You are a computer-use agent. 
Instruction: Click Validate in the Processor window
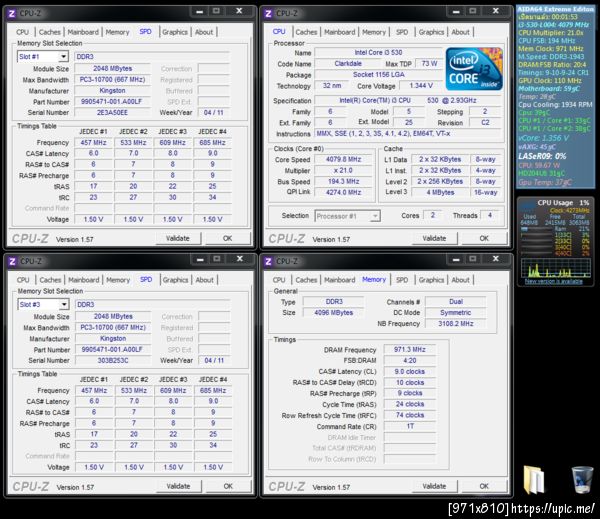(434, 238)
